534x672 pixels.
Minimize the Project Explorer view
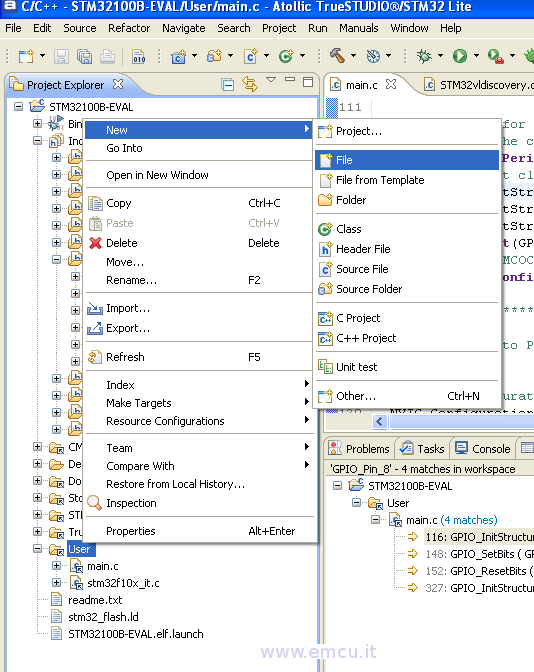[x=290, y=80]
